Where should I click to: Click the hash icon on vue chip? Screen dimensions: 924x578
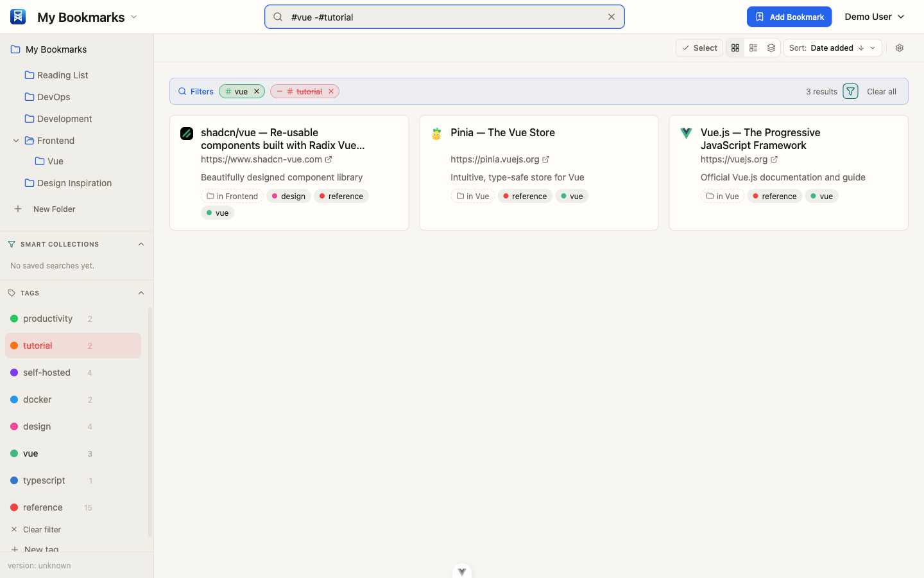(x=228, y=91)
